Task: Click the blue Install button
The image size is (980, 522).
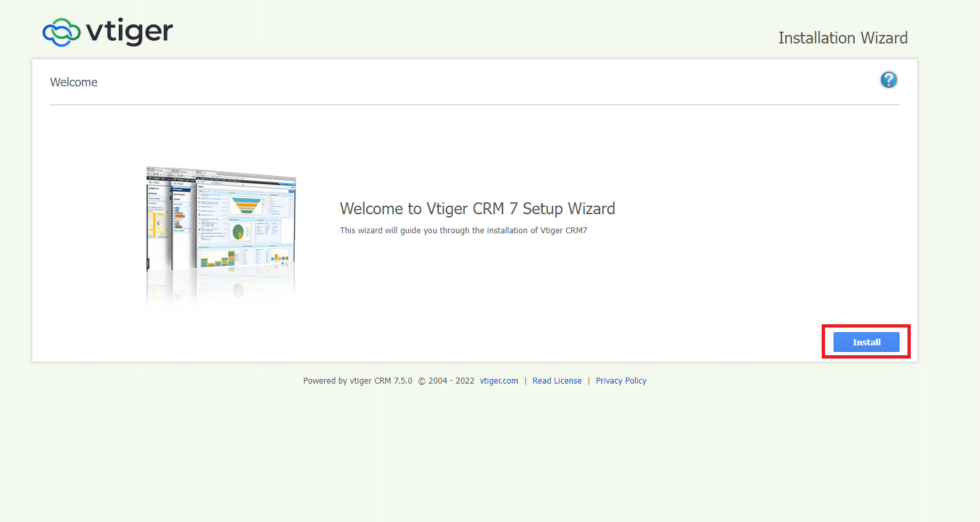Action: (x=866, y=342)
